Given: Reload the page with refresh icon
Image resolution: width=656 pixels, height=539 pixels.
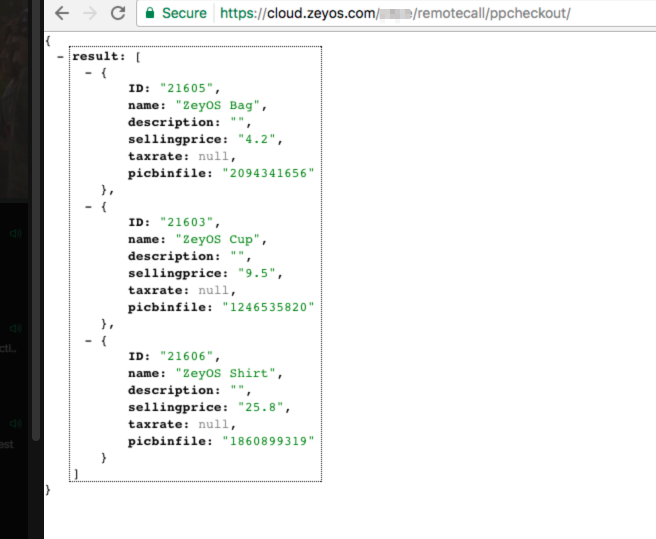Looking at the screenshot, I should pyautogui.click(x=118, y=13).
